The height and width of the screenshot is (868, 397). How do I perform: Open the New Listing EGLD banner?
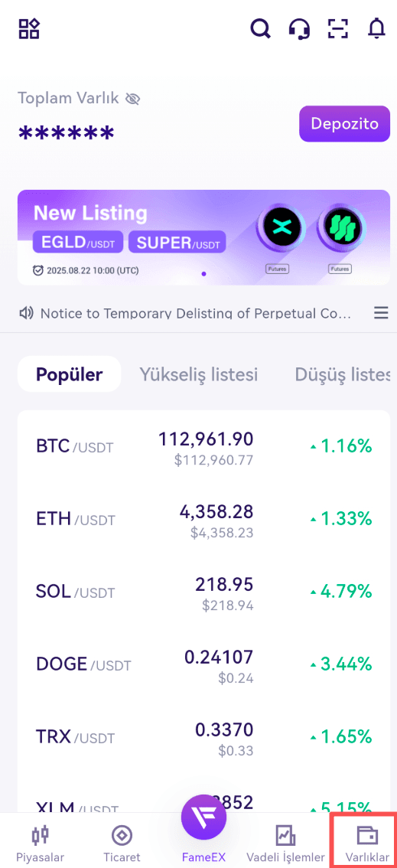click(203, 237)
